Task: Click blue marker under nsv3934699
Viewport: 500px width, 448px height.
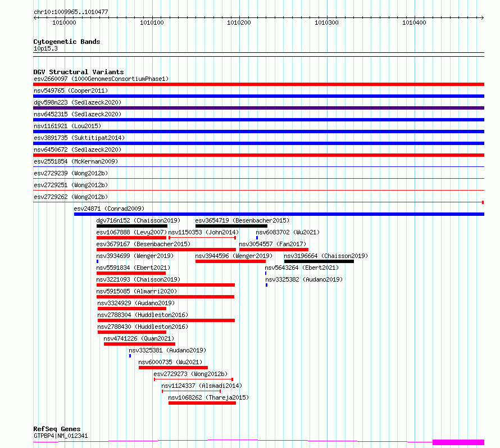Action: tap(98, 261)
